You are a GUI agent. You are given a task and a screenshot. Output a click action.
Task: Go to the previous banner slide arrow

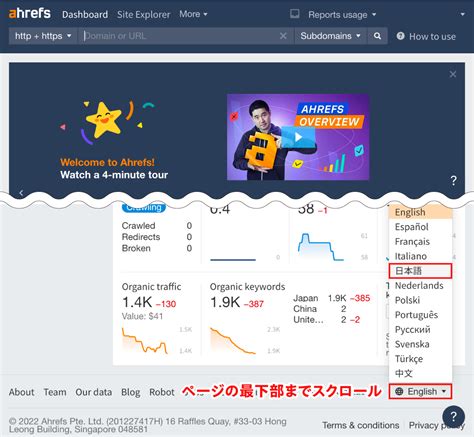click(21, 193)
